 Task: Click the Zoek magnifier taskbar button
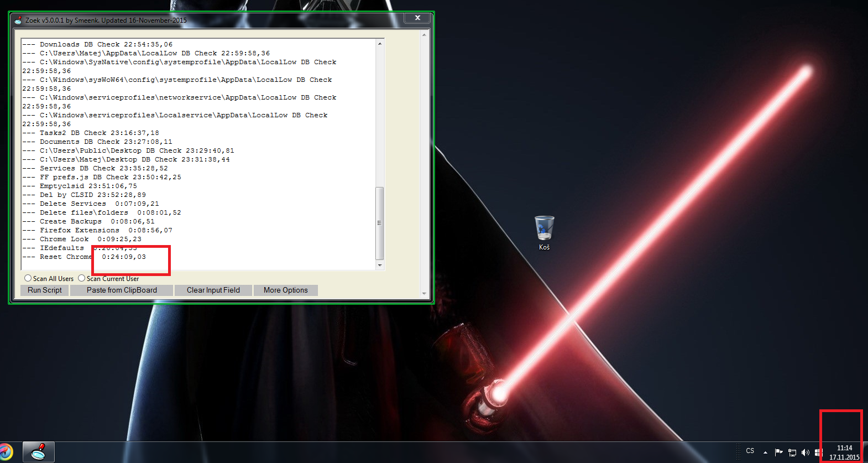(39, 452)
